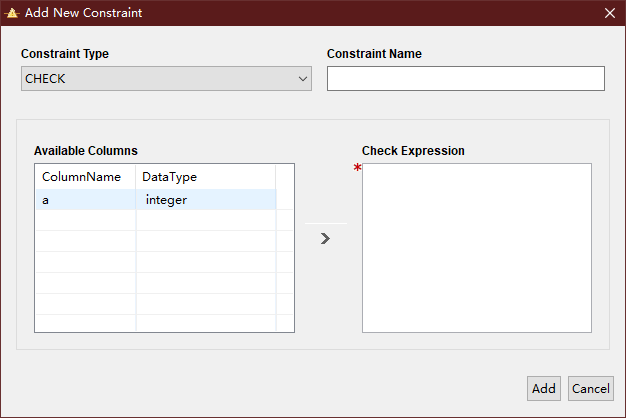
Task: Close the Add New Constraint dialog
Action: click(x=610, y=13)
